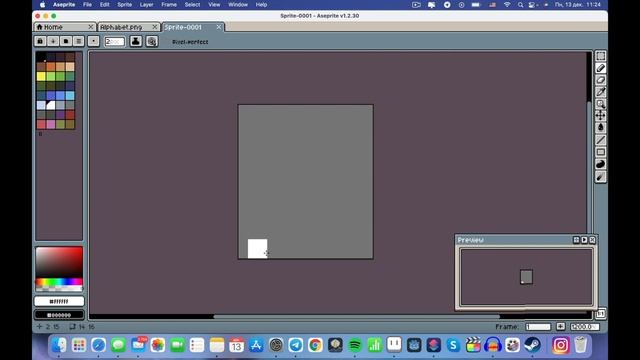640x360 pixels.
Task: Click the background color #000000 box
Action: click(59, 315)
